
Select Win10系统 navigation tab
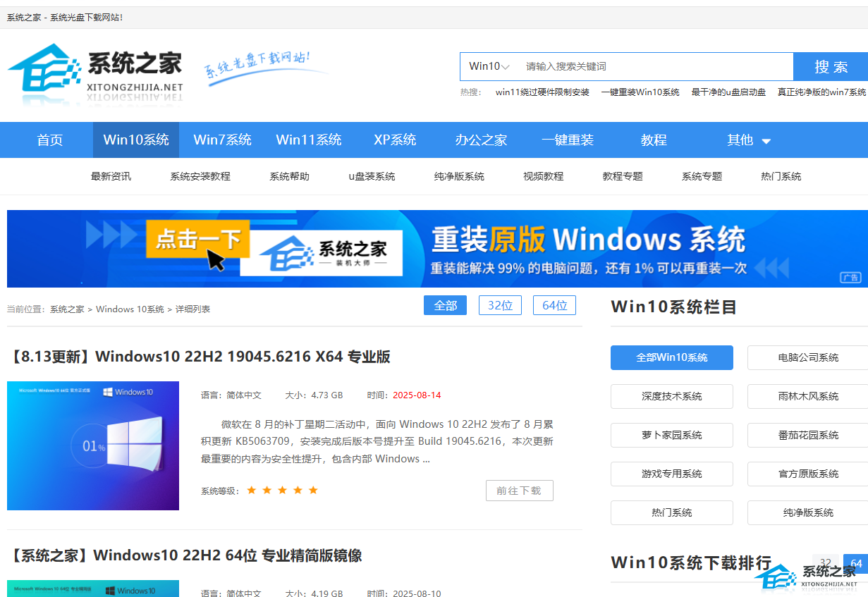(x=136, y=140)
